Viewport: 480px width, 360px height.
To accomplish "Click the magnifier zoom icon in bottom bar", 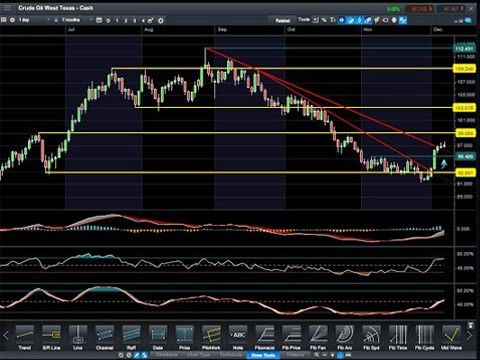I will coord(316,355).
